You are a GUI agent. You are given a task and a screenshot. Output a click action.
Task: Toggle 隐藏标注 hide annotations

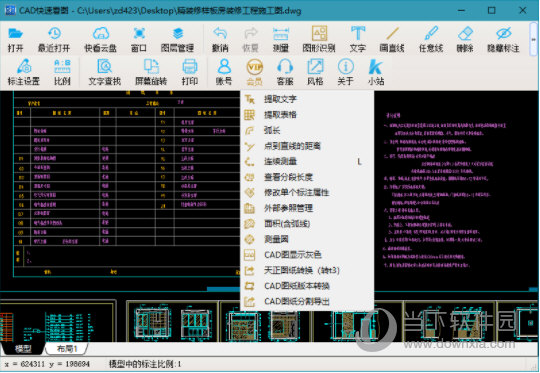coord(503,39)
